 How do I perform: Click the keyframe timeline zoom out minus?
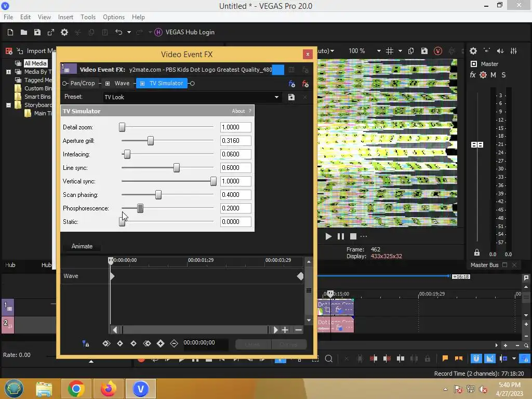(x=298, y=330)
